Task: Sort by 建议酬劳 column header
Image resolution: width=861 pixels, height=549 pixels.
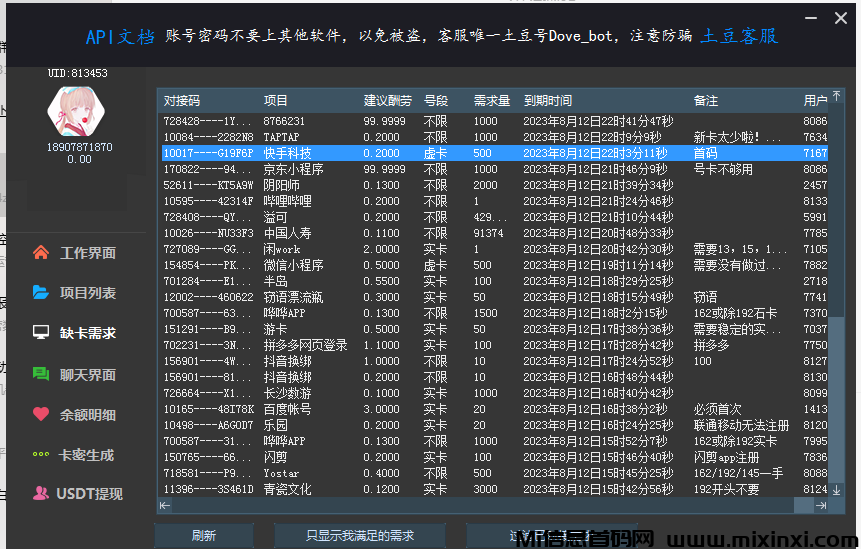Action: pyautogui.click(x=387, y=101)
